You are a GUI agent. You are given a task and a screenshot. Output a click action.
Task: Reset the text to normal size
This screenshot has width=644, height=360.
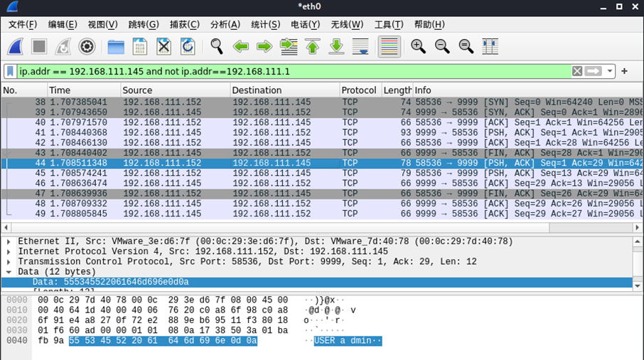pos(466,46)
